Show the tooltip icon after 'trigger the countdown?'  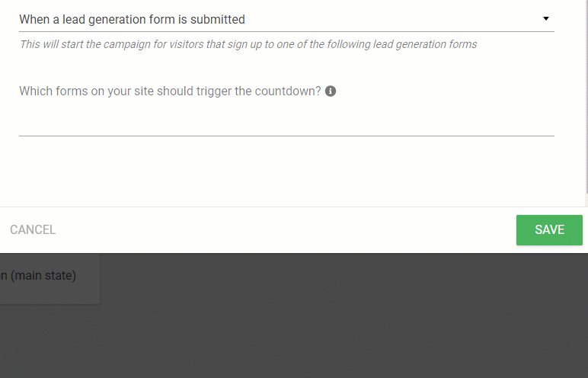[x=331, y=91]
